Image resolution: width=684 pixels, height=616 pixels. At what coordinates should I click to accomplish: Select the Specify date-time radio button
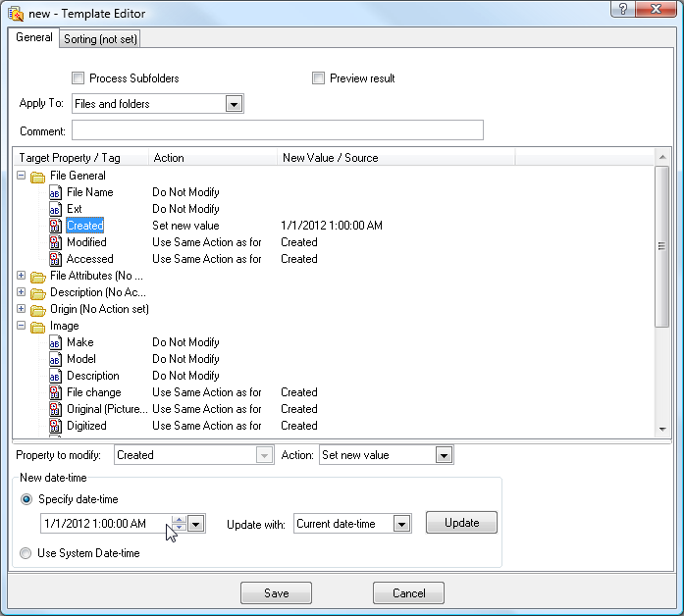[x=26, y=499]
